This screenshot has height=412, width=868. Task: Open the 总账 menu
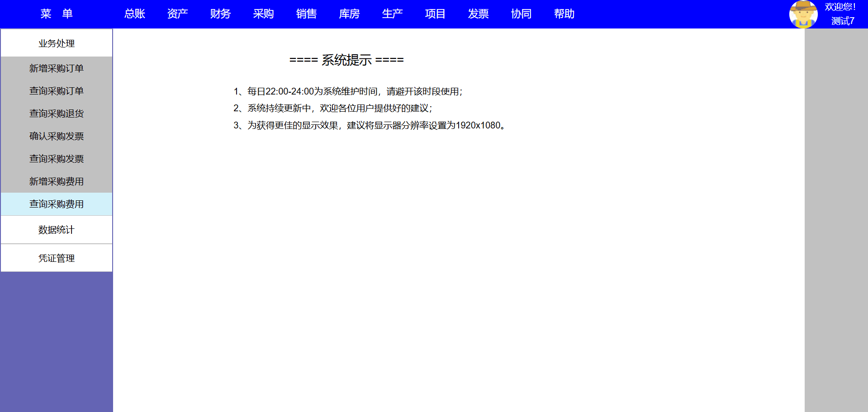(x=134, y=14)
